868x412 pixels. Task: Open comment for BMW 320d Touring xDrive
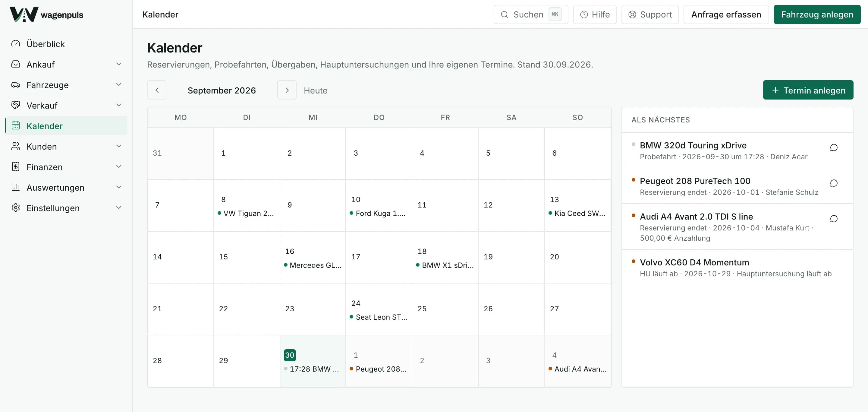pos(834,148)
